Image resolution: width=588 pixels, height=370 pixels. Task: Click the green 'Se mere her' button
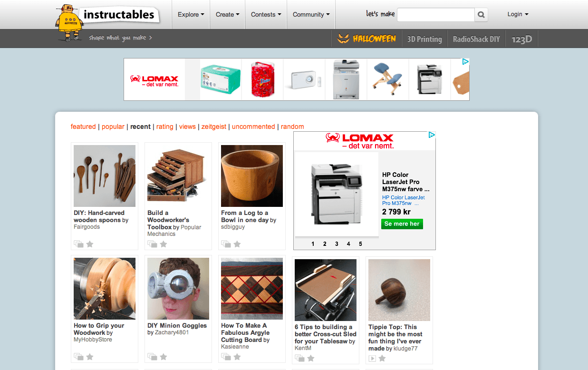[x=402, y=224]
